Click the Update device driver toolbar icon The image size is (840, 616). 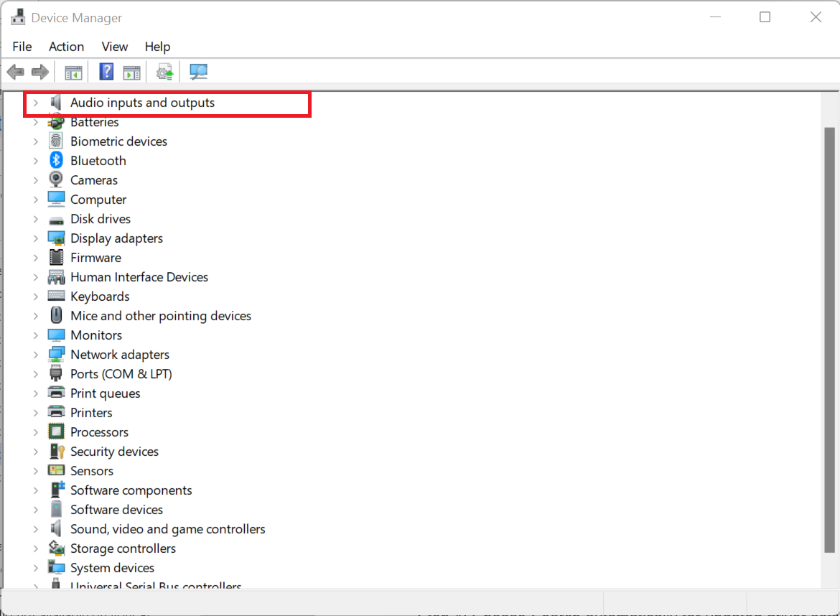click(165, 72)
